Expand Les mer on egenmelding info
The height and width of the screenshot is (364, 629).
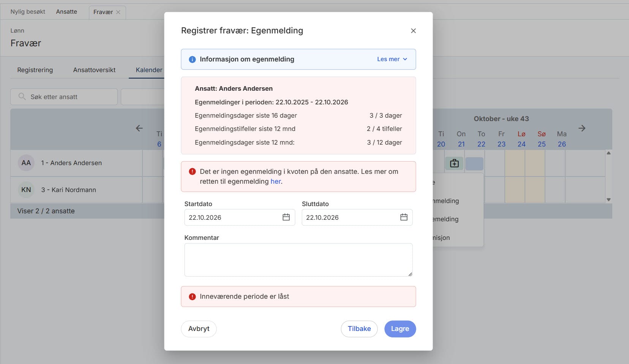392,59
